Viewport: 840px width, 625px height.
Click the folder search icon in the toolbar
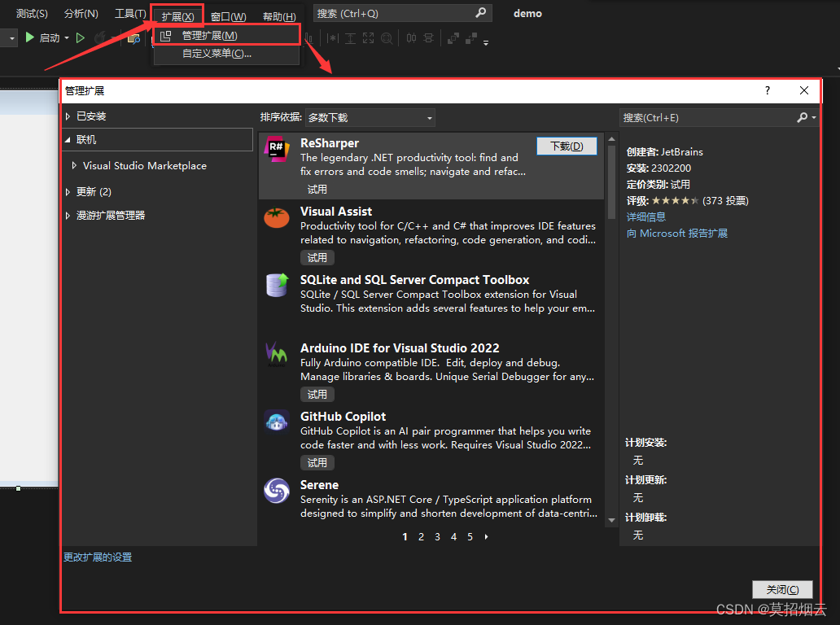tap(133, 38)
